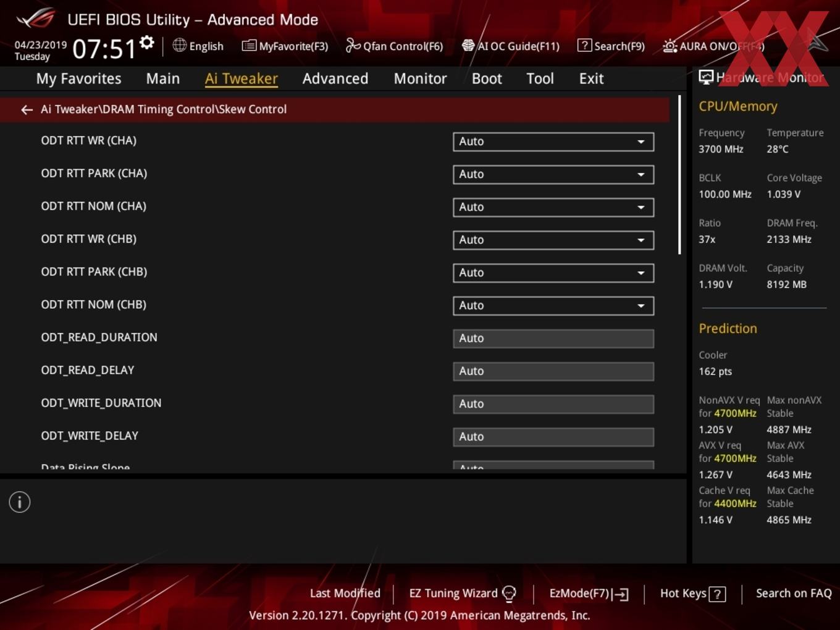The image size is (840, 630).
Task: Click the settings list scrollbar
Action: coord(679,175)
